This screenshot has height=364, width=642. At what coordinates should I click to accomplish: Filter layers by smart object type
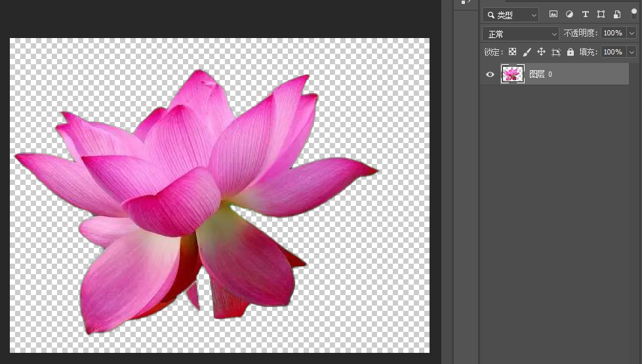(616, 14)
